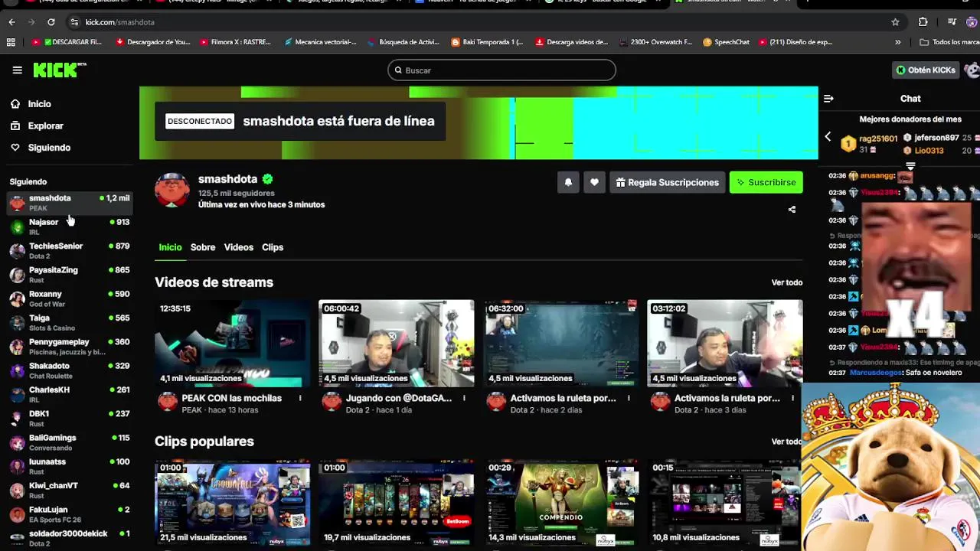Open Najasor channel in the sidebar

coord(69,227)
